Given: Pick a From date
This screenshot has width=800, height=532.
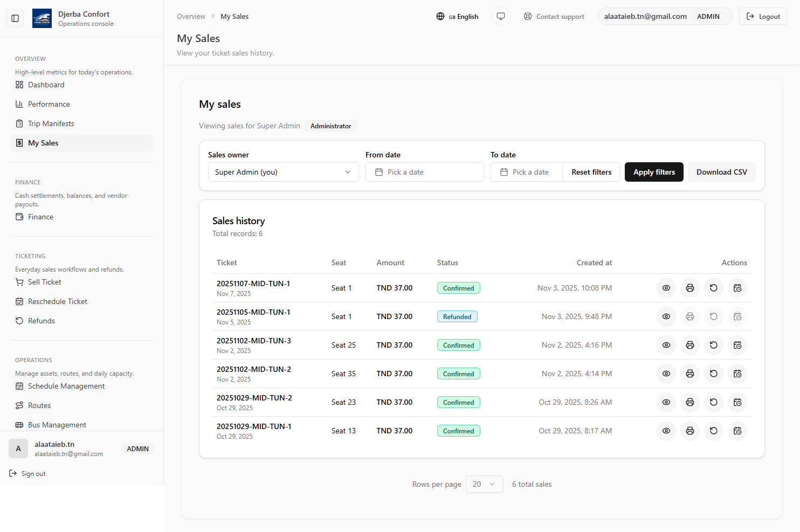Looking at the screenshot, I should 425,172.
